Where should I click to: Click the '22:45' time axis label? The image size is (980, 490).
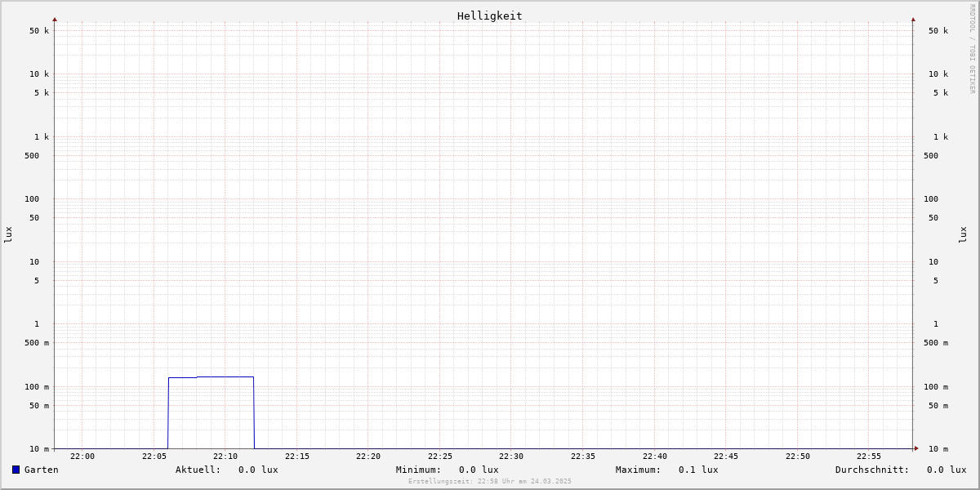726,457
